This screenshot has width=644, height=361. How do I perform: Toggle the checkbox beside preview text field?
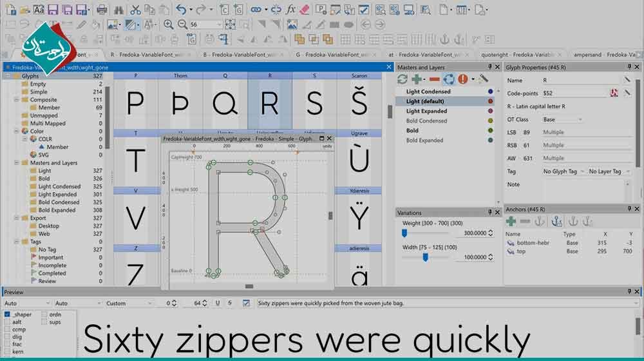pyautogui.click(x=246, y=303)
